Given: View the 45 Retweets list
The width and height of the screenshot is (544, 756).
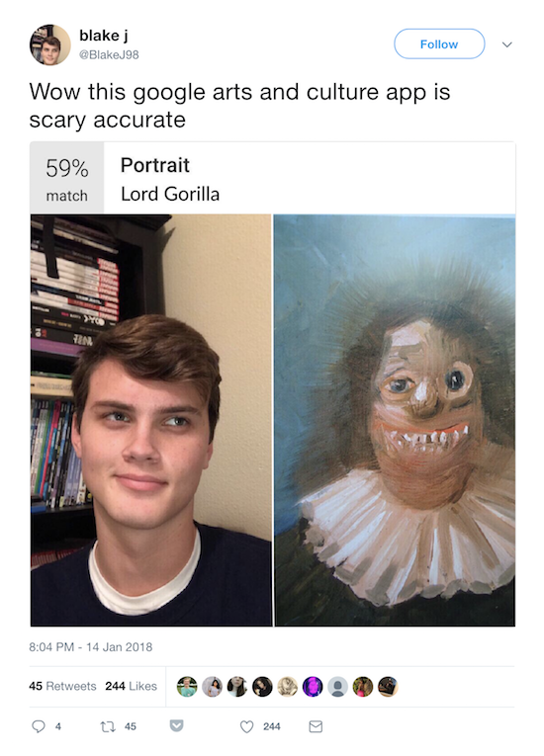Looking at the screenshot, I should click(62, 686).
